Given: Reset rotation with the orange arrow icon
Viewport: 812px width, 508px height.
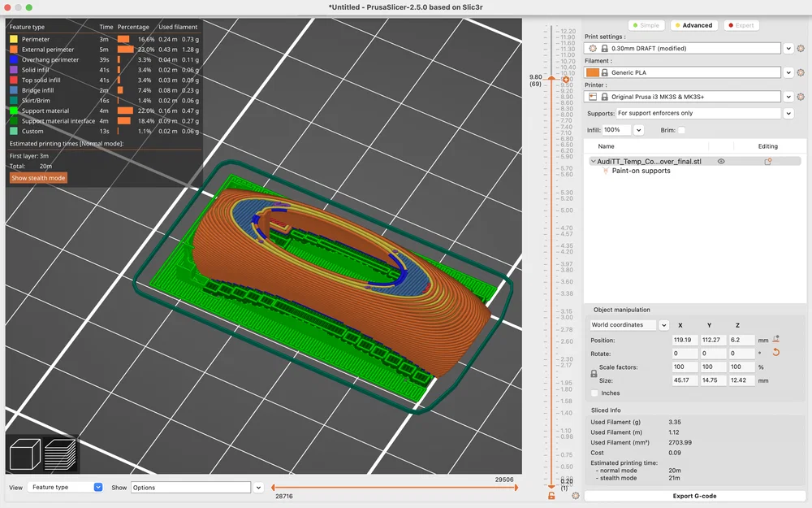Looking at the screenshot, I should pos(775,353).
